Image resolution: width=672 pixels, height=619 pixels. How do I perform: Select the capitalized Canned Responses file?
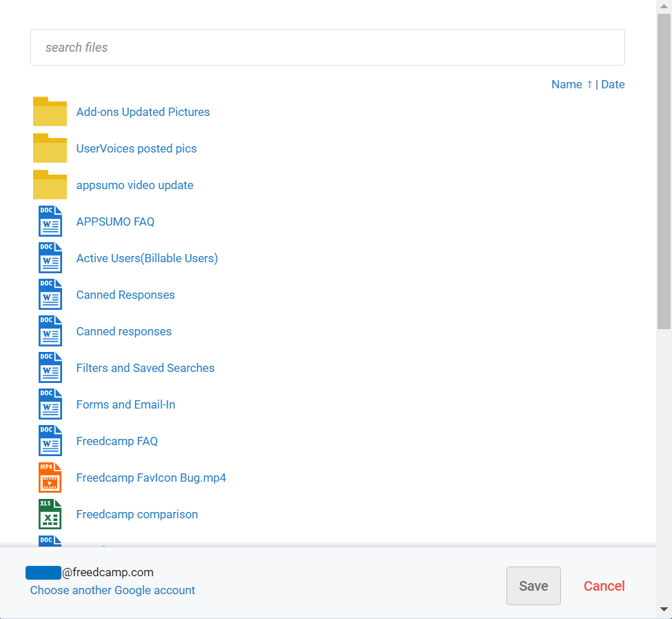click(126, 295)
